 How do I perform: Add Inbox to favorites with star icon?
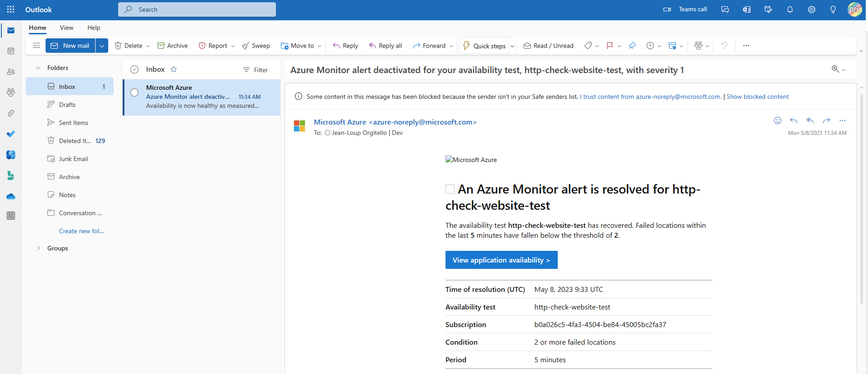coord(174,69)
